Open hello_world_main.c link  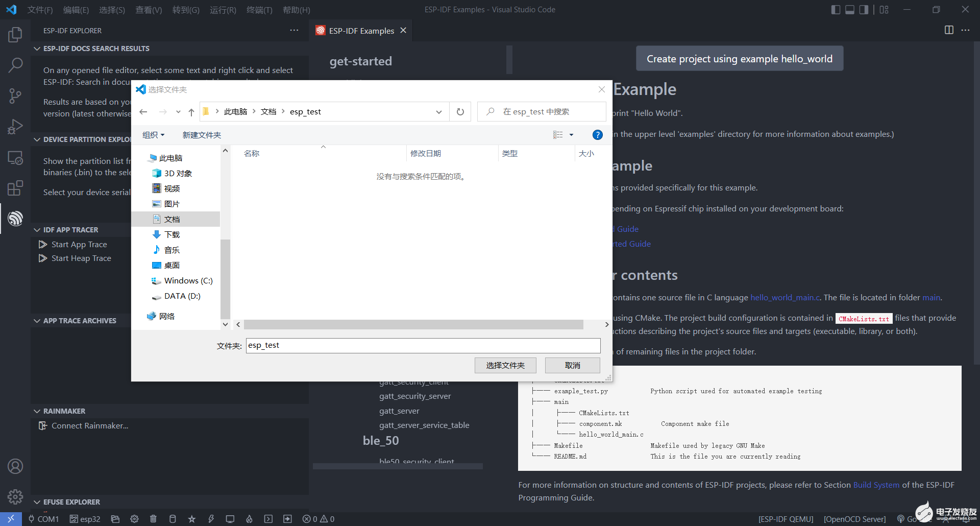click(785, 297)
